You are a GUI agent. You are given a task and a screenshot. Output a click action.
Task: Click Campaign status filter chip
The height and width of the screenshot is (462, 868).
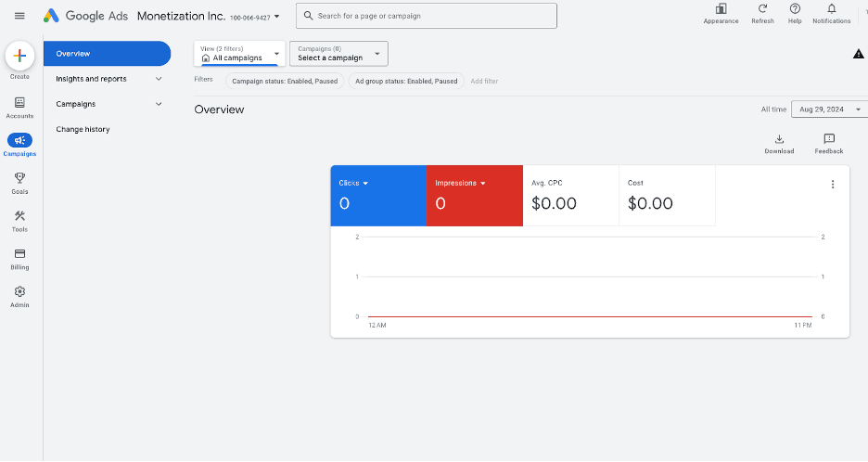(x=285, y=81)
